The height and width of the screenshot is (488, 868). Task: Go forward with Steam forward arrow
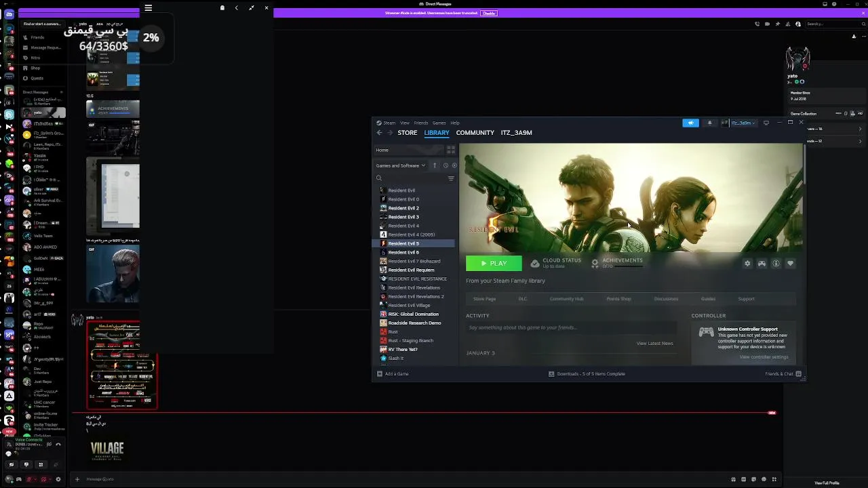tap(389, 133)
